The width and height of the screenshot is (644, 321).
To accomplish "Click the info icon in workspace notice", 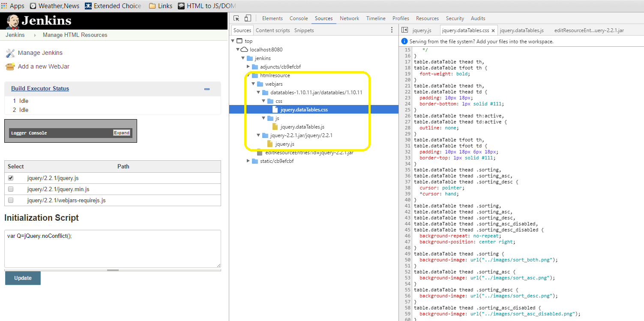I will click(404, 42).
